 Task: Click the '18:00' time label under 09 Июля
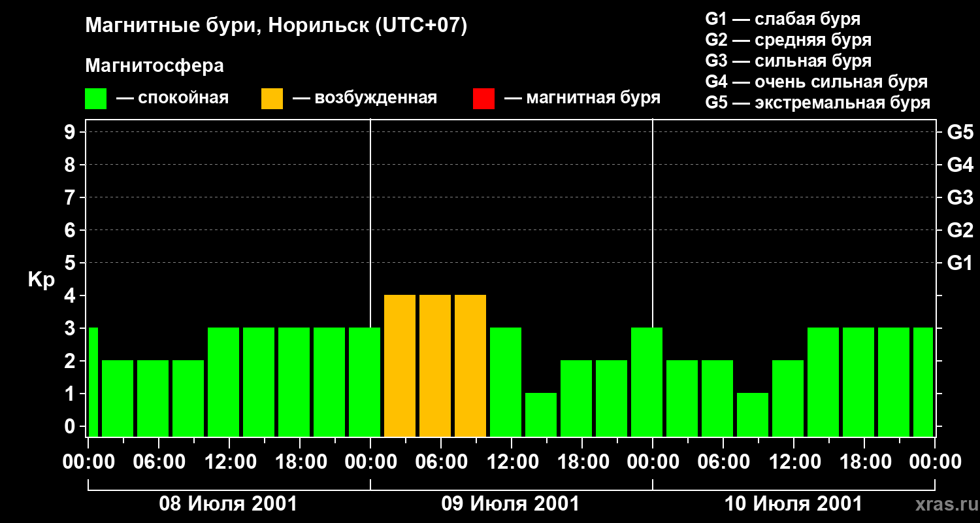point(582,462)
